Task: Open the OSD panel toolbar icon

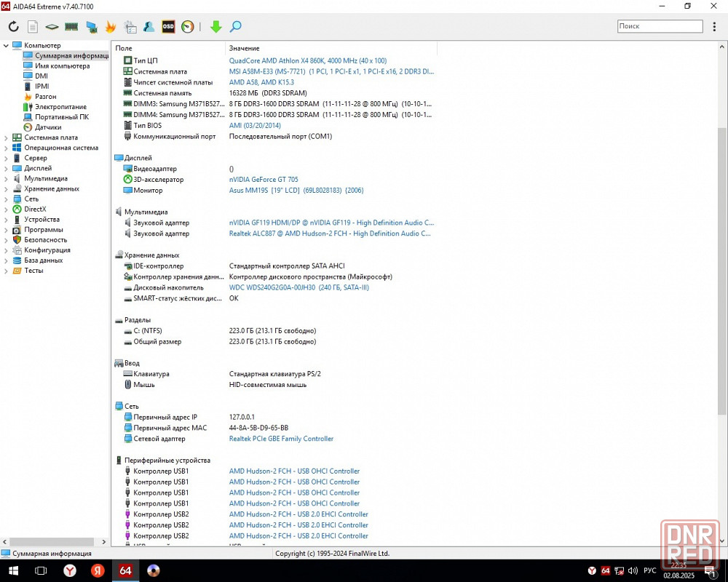Action: 168,26
